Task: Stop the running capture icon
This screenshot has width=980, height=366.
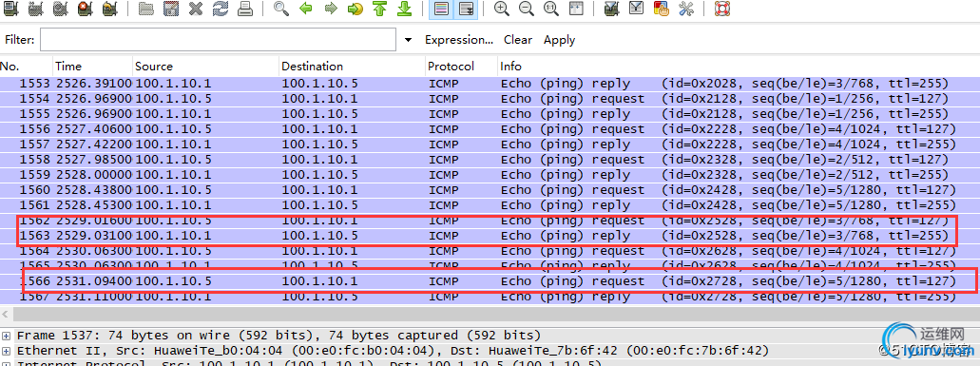Action: 85,9
